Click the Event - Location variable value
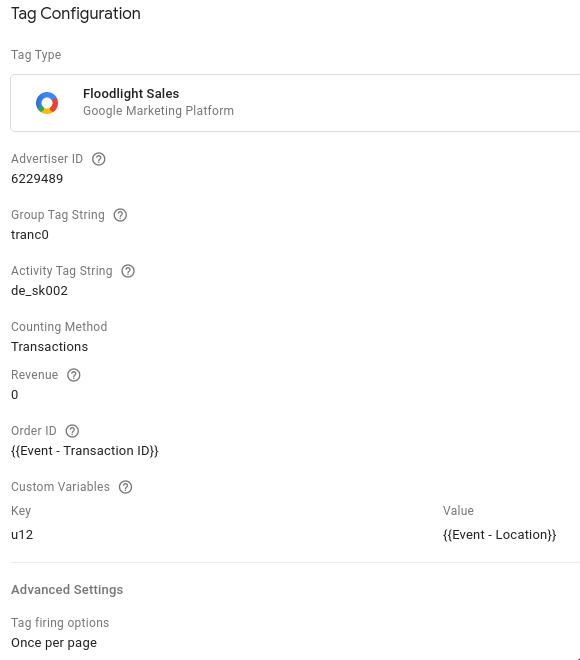Viewport: 580px width, 660px height. 500,535
